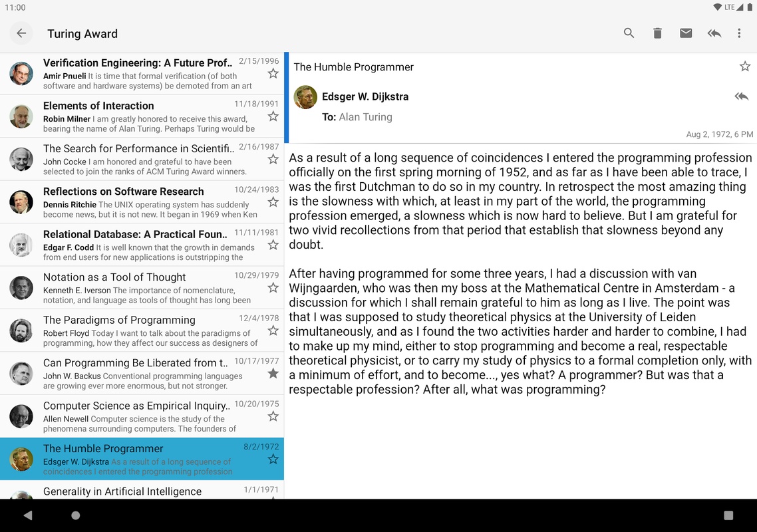Reply all from the Dijkstra message header
757x532 pixels.
click(741, 96)
